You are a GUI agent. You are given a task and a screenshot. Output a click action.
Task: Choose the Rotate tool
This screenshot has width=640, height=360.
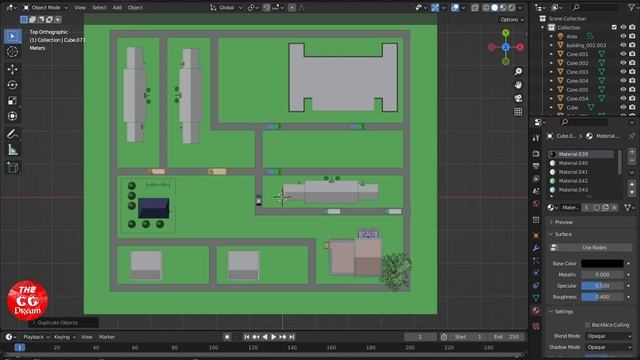13,85
